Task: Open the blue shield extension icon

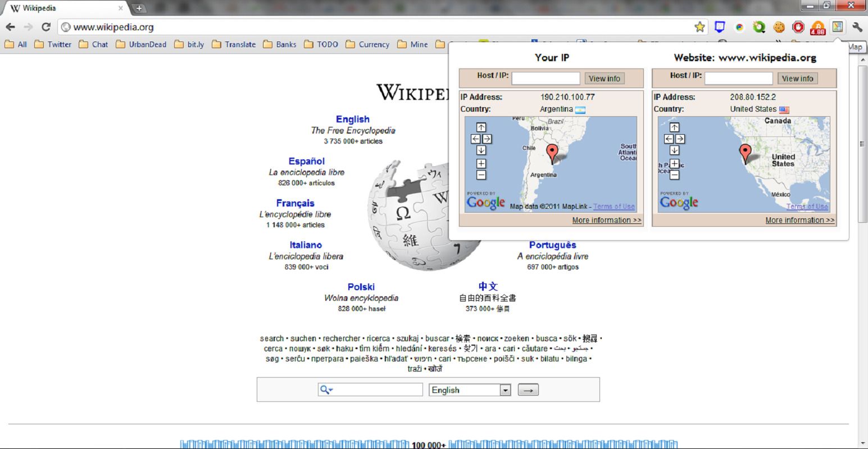Action: 720,27
